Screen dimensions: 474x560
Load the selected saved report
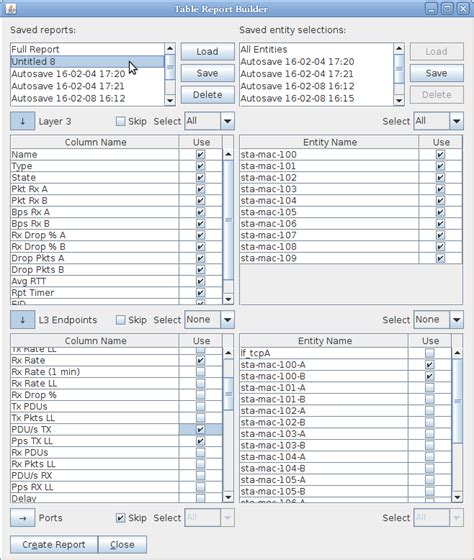(208, 52)
